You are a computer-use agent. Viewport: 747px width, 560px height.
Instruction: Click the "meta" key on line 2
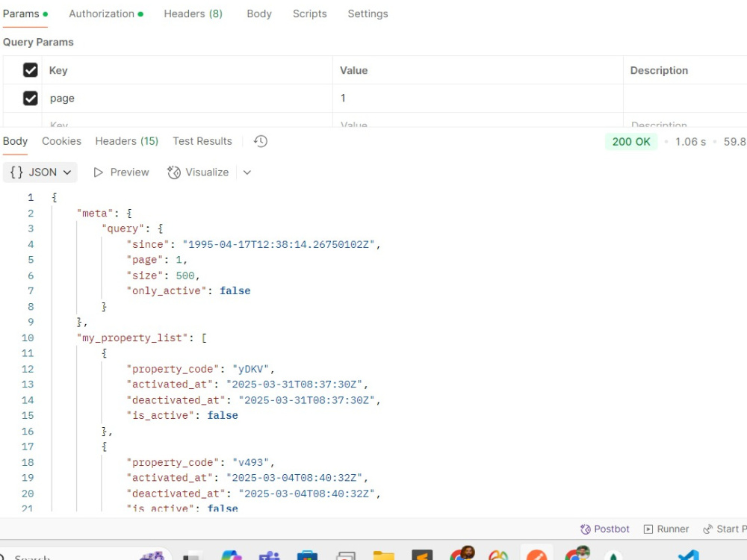tap(95, 214)
